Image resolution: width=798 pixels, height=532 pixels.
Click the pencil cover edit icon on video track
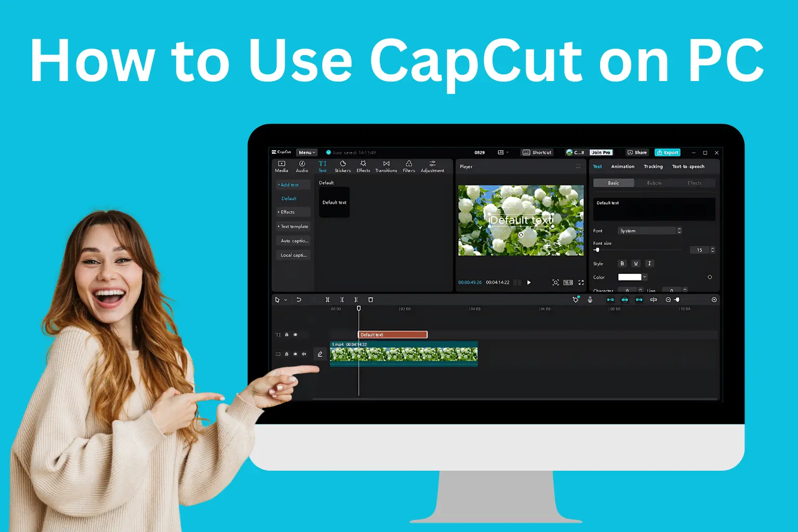click(x=320, y=354)
